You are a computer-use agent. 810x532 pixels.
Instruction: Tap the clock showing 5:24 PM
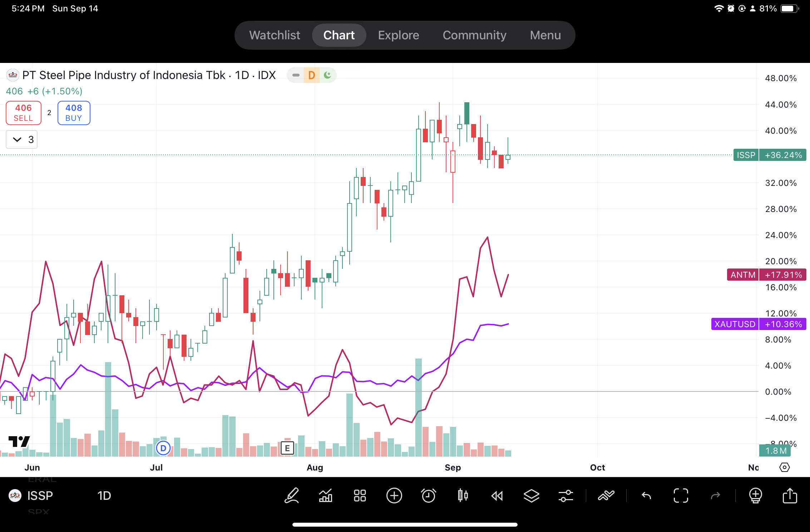[x=28, y=9]
